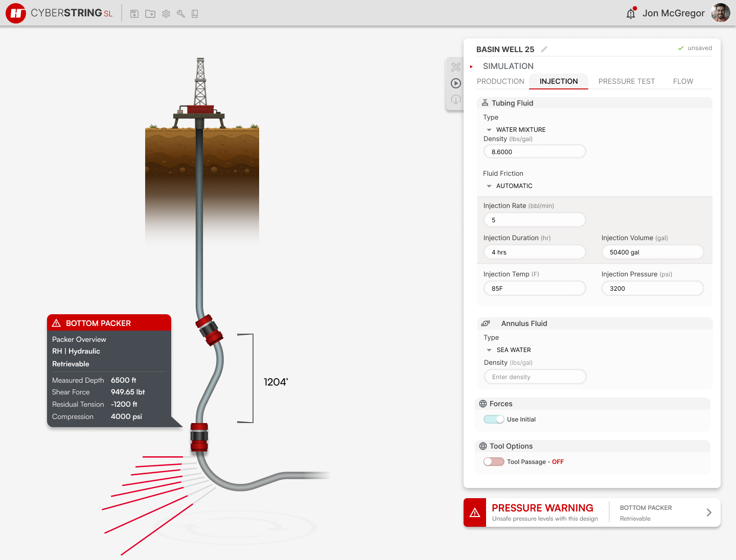Click the Pressure Warning triangle icon

(x=475, y=512)
